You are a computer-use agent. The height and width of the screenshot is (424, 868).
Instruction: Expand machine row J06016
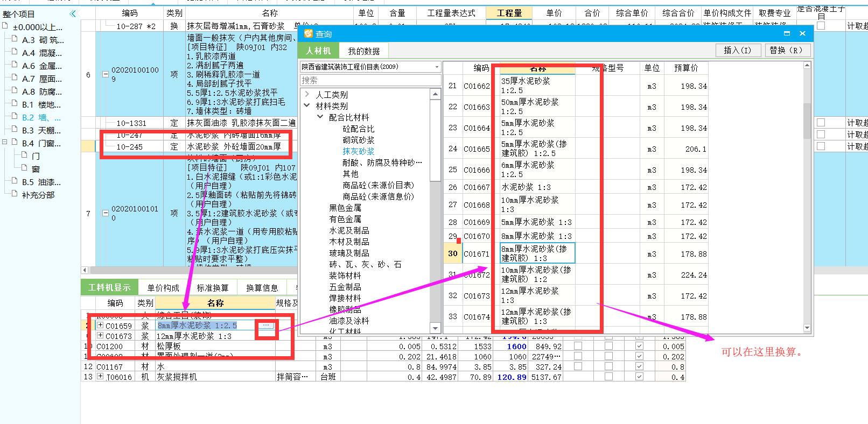(100, 377)
